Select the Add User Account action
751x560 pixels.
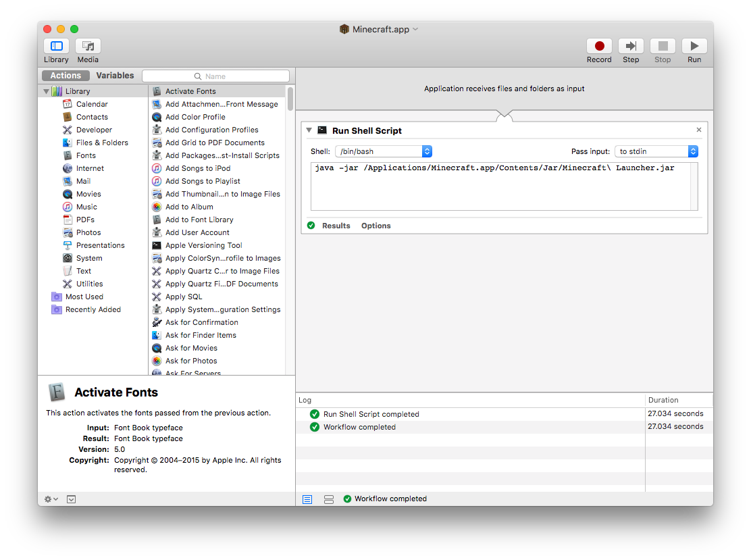point(217,232)
